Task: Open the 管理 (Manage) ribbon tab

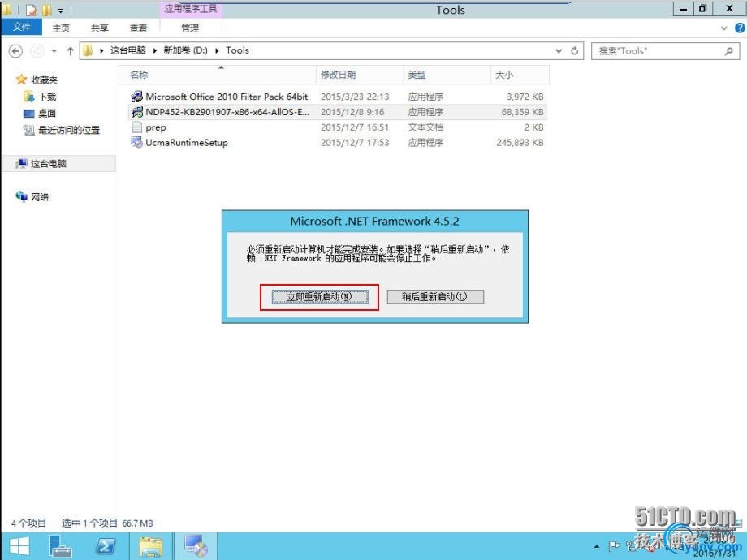Action: (x=190, y=28)
